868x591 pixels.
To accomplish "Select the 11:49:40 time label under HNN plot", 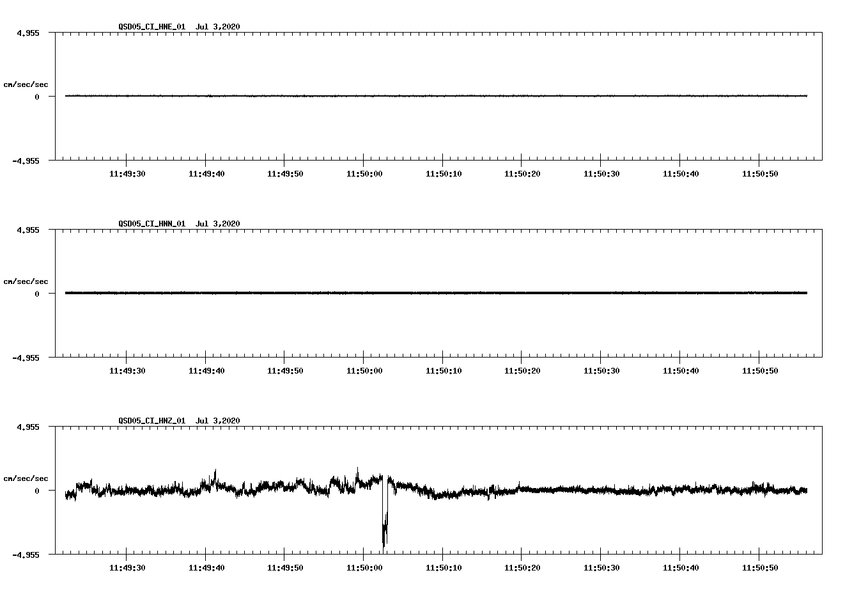I will coord(206,371).
